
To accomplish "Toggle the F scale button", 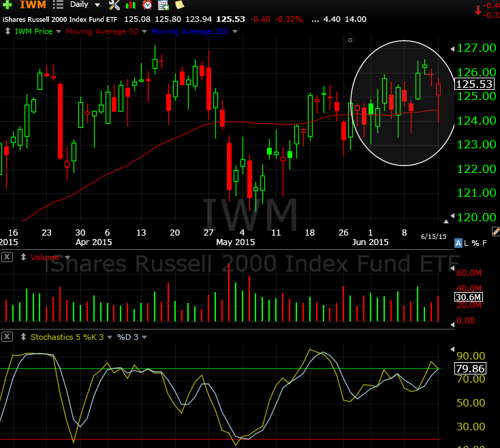I will coord(484,243).
